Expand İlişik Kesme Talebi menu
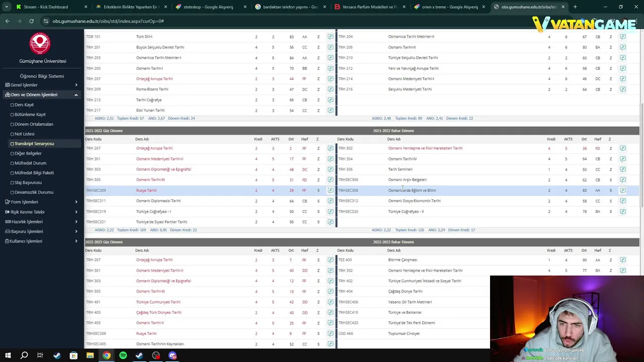644x362 pixels. point(41,212)
